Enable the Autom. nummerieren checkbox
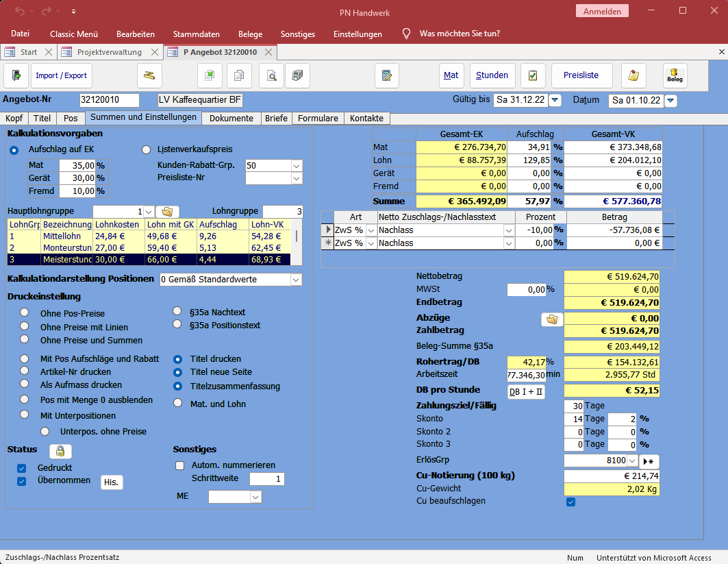Screen dimensions: 728x564 pyautogui.click(x=180, y=465)
